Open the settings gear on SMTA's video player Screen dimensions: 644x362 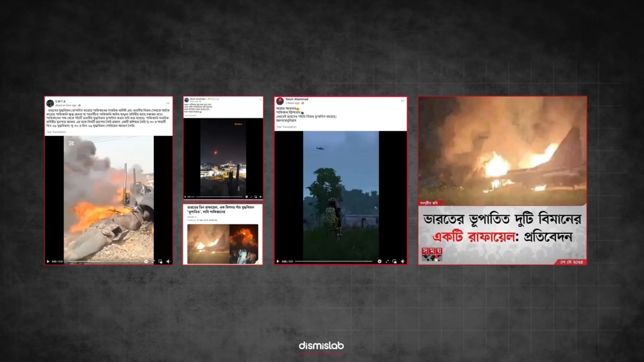coord(146,262)
